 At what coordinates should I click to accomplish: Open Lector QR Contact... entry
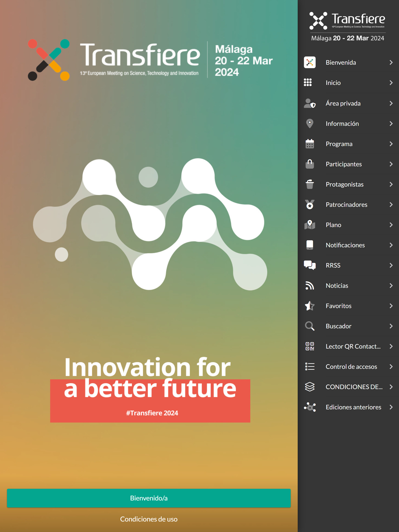[x=348, y=346]
